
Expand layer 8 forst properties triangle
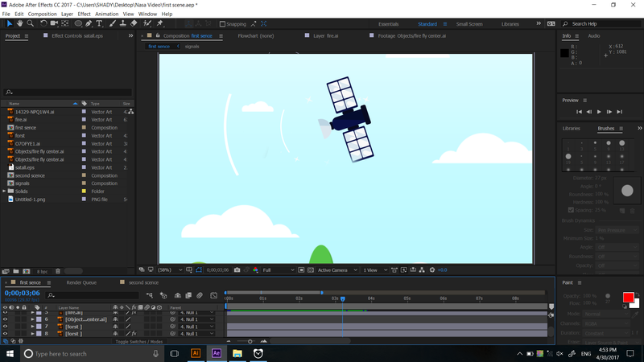(33, 334)
